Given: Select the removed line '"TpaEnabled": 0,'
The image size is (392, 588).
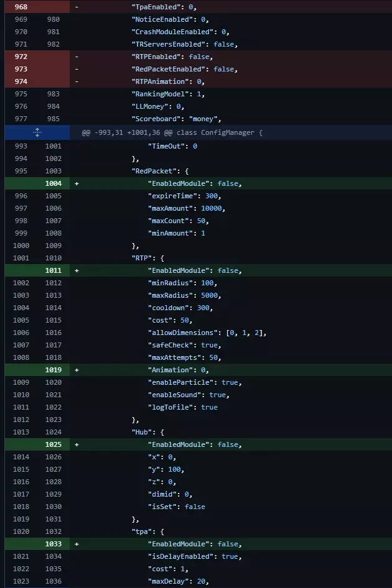Looking at the screenshot, I should point(164,7).
